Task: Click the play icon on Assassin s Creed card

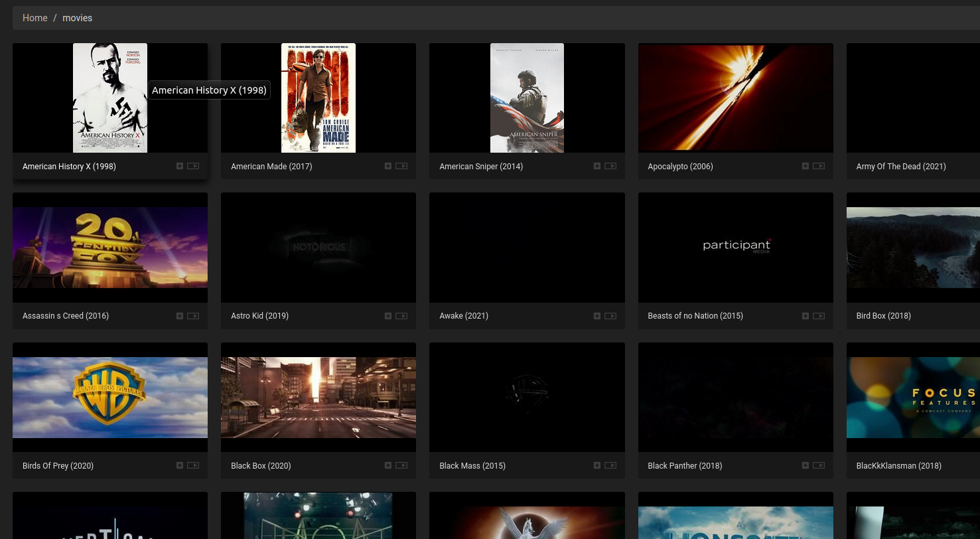Action: click(193, 316)
